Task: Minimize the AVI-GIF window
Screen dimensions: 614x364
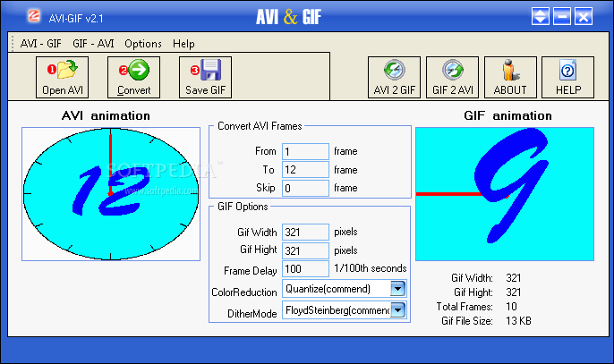Action: [562, 17]
